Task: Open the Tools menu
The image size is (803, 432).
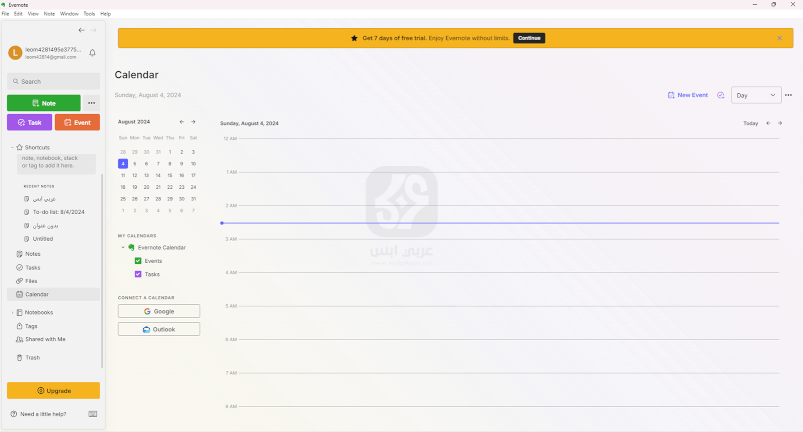Action: click(89, 14)
